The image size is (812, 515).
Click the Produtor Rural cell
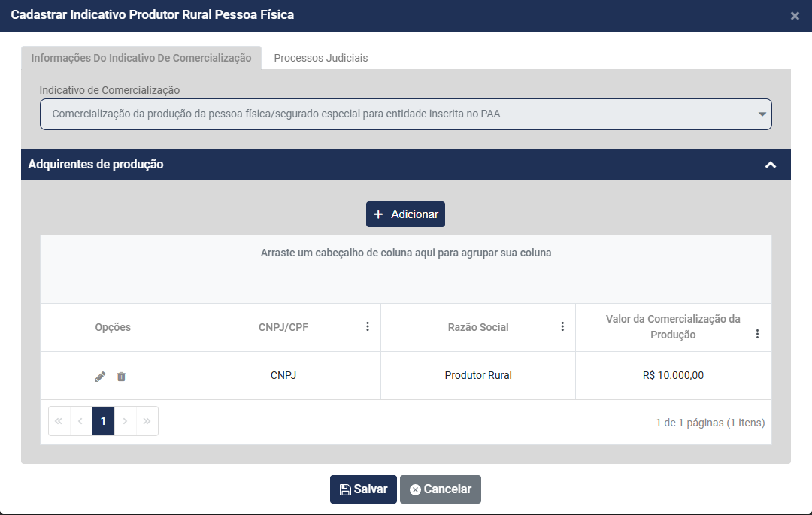coord(478,375)
